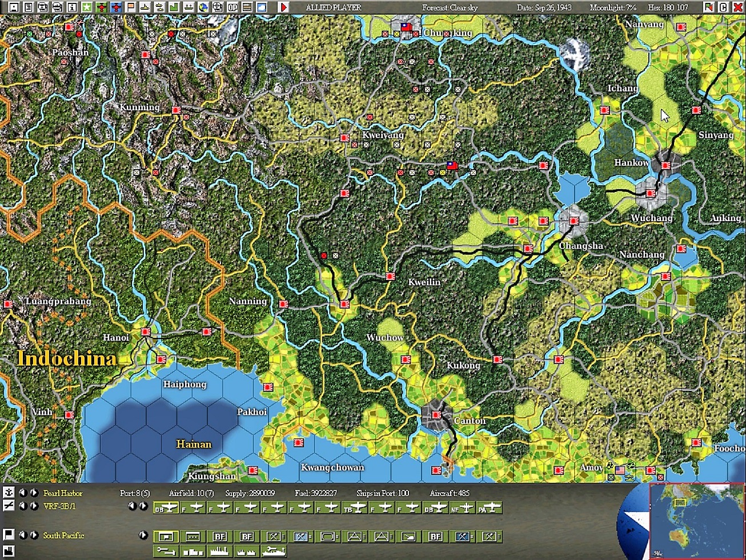The height and width of the screenshot is (560, 746).
Task: Page the air unit icon row right
Action: click(x=143, y=506)
